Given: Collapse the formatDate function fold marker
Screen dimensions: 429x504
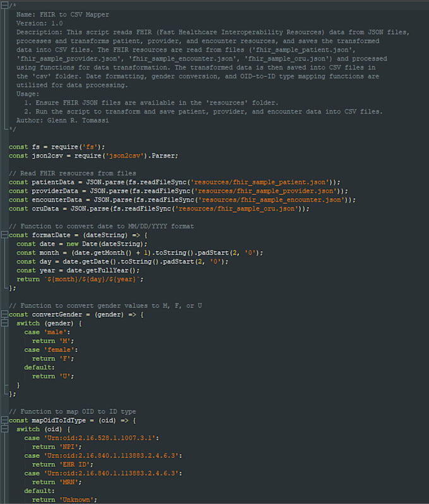Looking at the screenshot, I should coord(4,235).
